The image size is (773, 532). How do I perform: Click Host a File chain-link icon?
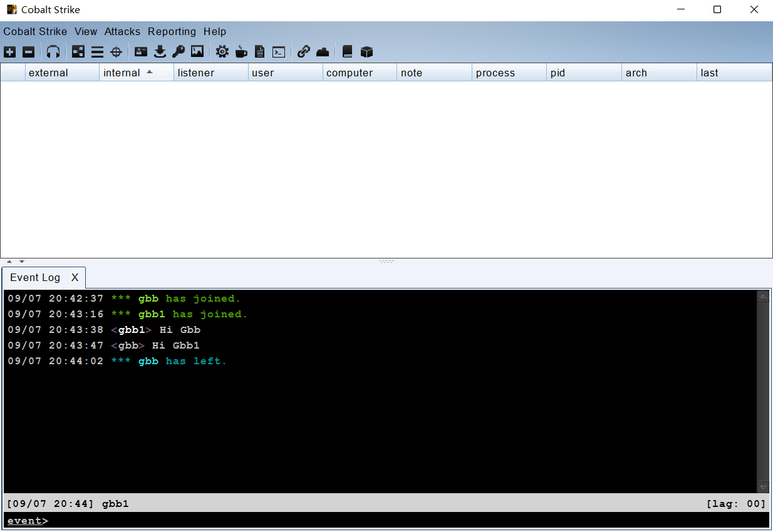(304, 52)
